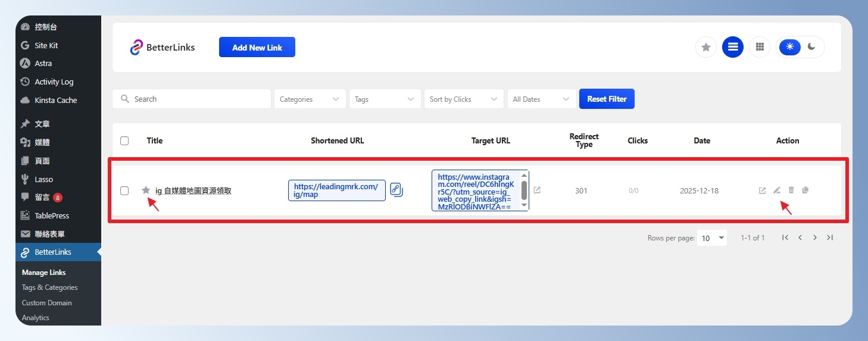
Task: Switch to grid view layout
Action: pyautogui.click(x=759, y=47)
